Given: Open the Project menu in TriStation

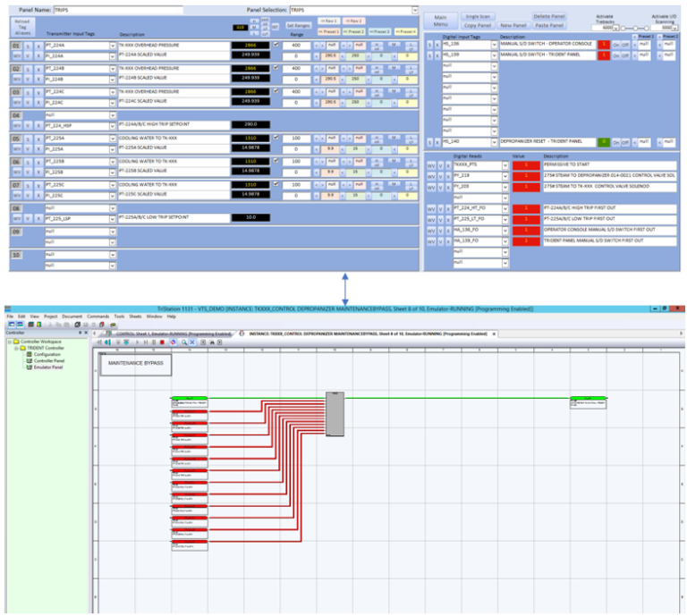Looking at the screenshot, I should (x=50, y=316).
